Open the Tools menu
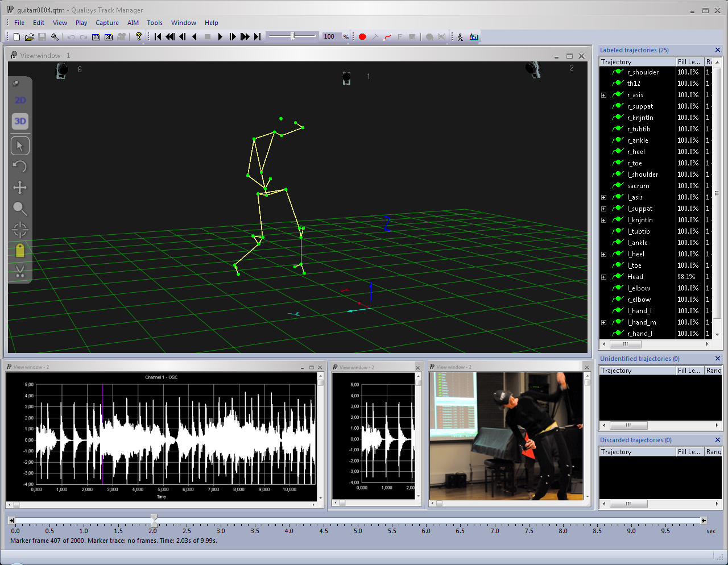The width and height of the screenshot is (728, 565). coord(155,23)
